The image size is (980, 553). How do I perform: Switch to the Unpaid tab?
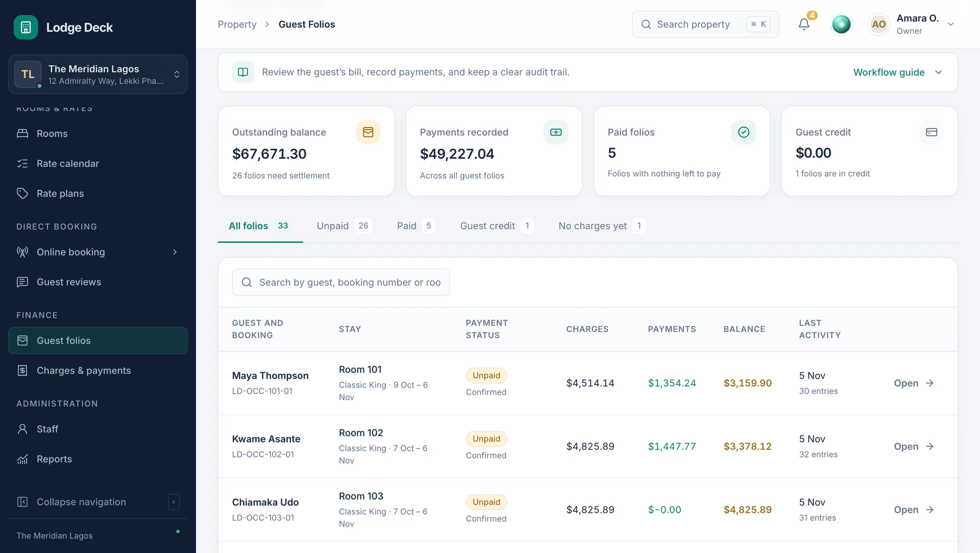[x=344, y=226]
